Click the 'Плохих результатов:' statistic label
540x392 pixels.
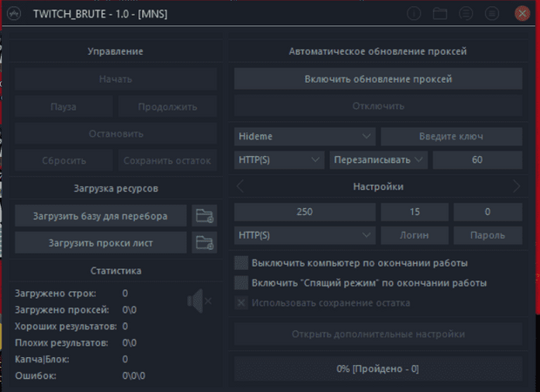pos(62,342)
